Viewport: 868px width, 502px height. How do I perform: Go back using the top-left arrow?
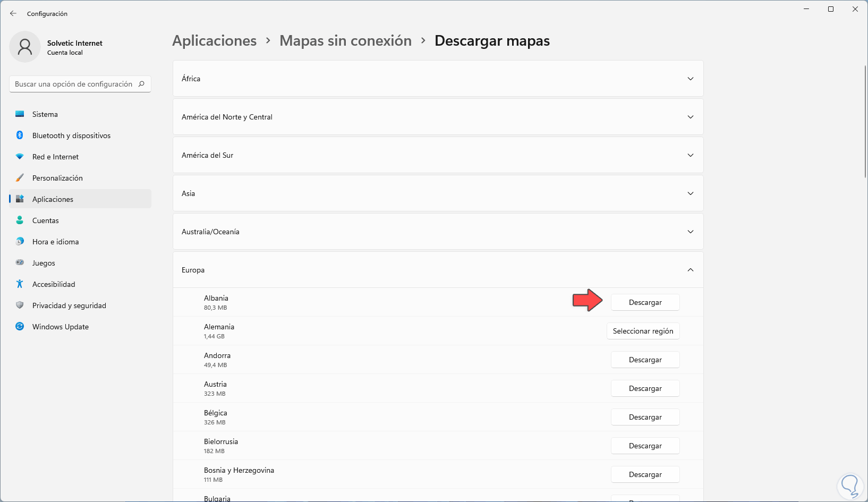pyautogui.click(x=13, y=14)
